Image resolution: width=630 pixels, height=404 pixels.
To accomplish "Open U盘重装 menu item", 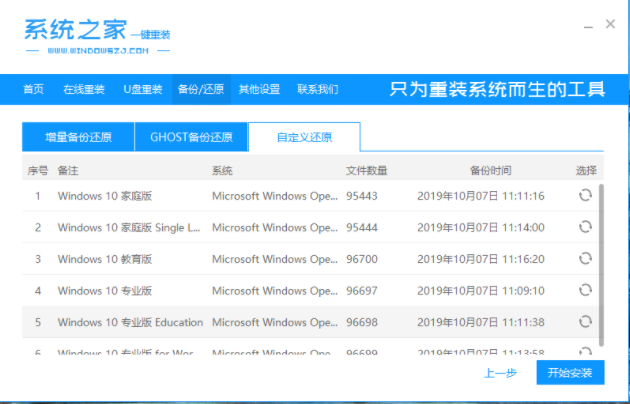I will point(142,89).
